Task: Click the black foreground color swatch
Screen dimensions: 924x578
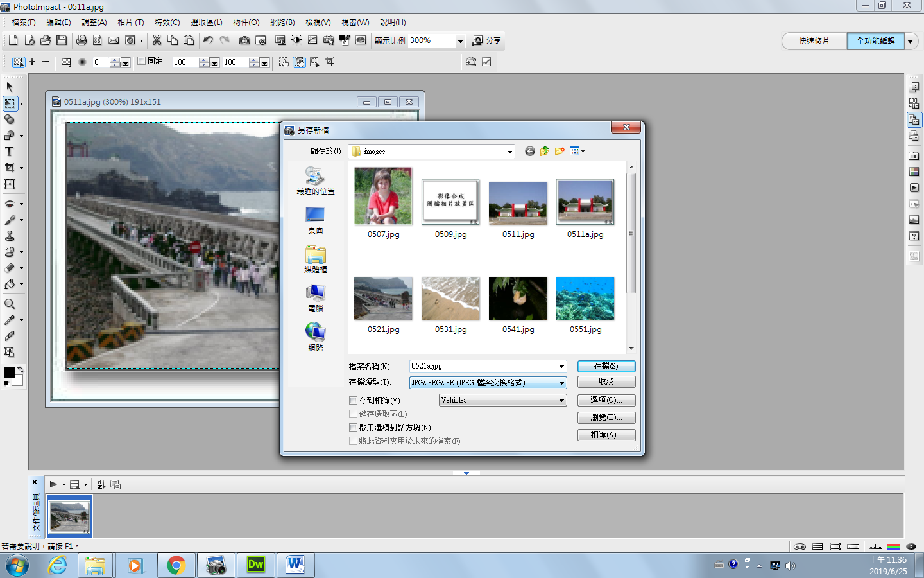Action: [x=9, y=373]
